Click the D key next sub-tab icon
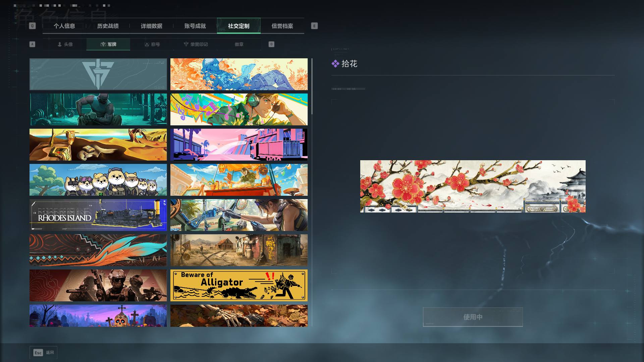The width and height of the screenshot is (644, 362). point(271,44)
